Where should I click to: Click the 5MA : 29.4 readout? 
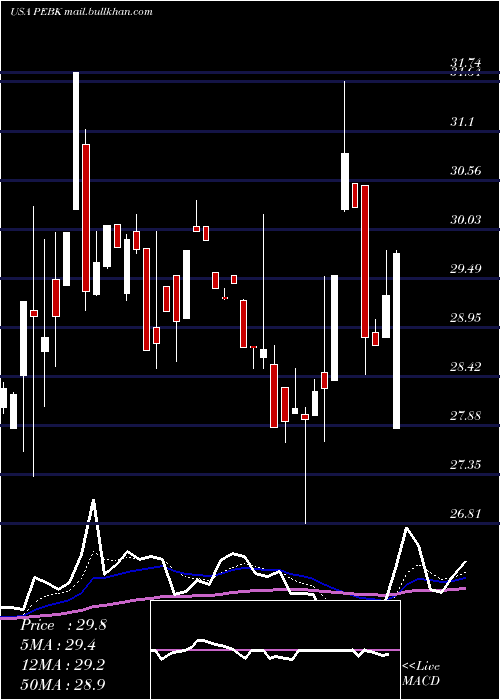coord(58,645)
